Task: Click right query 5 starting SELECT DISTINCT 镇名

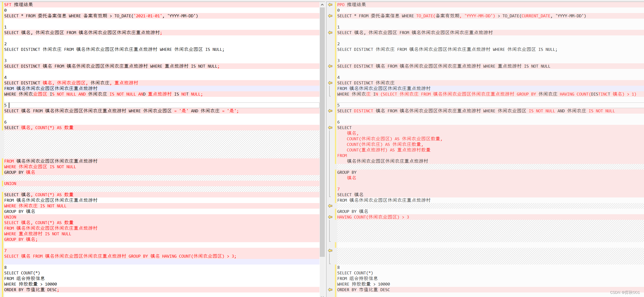Action: [x=476, y=111]
